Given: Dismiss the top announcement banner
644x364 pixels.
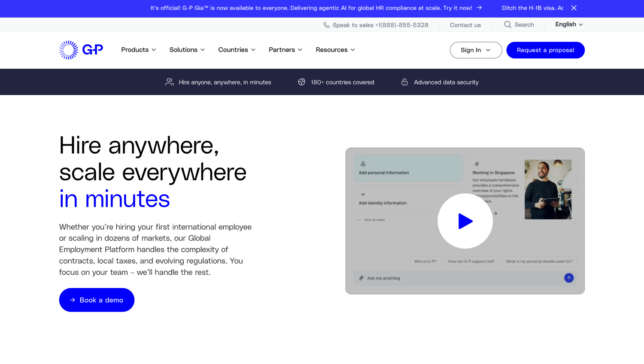Looking at the screenshot, I should tap(574, 8).
